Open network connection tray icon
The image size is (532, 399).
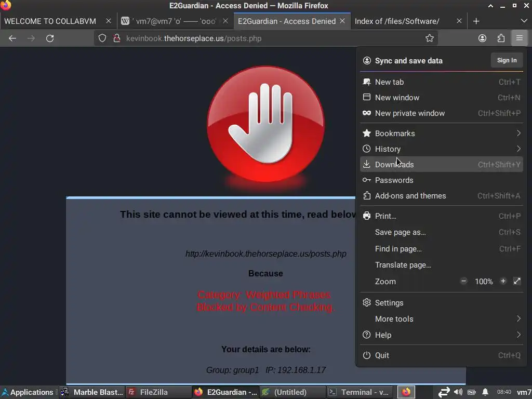click(444, 392)
